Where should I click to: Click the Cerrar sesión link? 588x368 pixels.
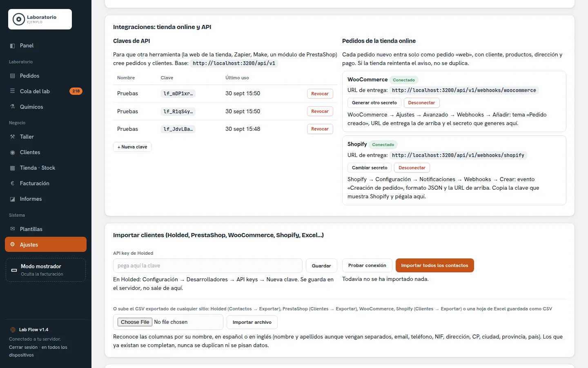click(x=23, y=347)
